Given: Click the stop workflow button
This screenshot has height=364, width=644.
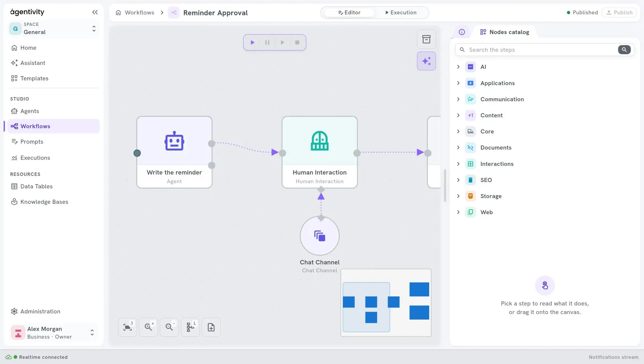Looking at the screenshot, I should coord(297,42).
